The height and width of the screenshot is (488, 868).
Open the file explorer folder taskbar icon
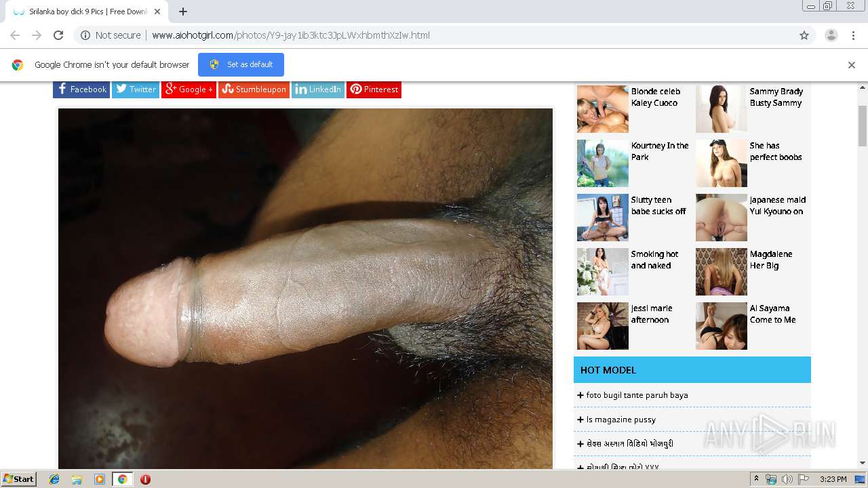click(77, 479)
